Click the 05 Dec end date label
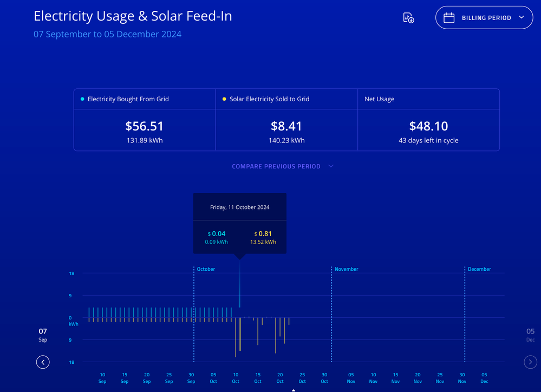 530,335
